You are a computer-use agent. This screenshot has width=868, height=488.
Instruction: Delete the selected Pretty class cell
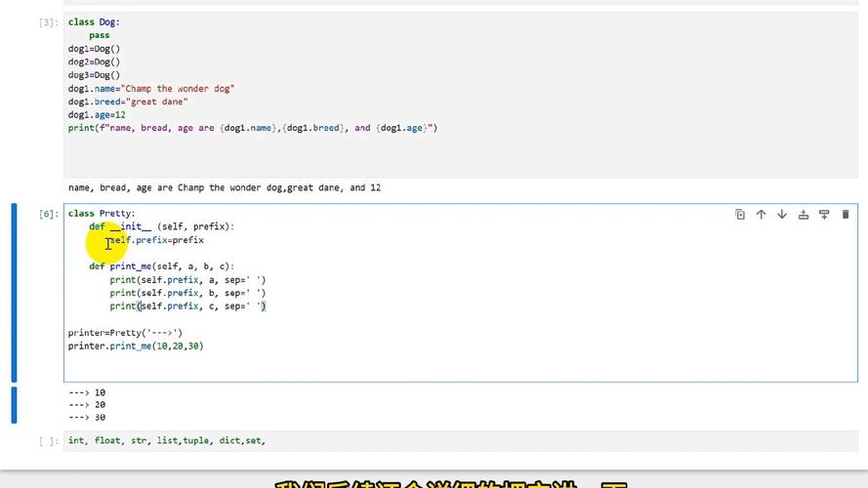846,215
